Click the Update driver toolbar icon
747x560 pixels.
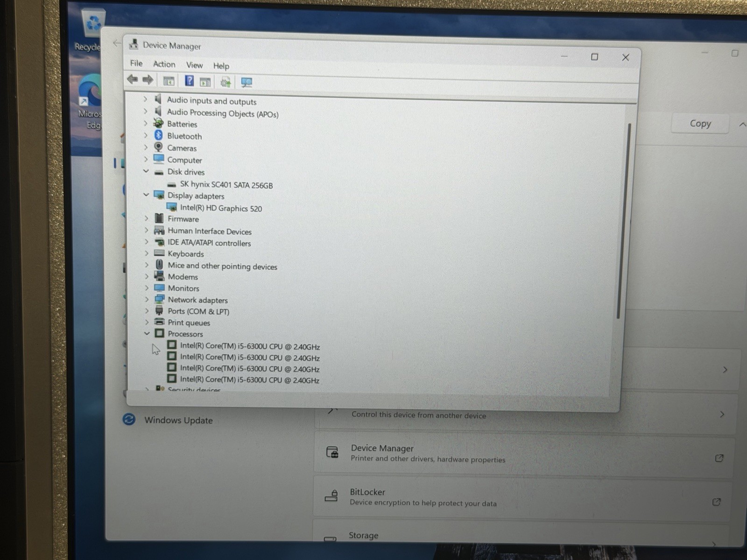click(x=226, y=83)
